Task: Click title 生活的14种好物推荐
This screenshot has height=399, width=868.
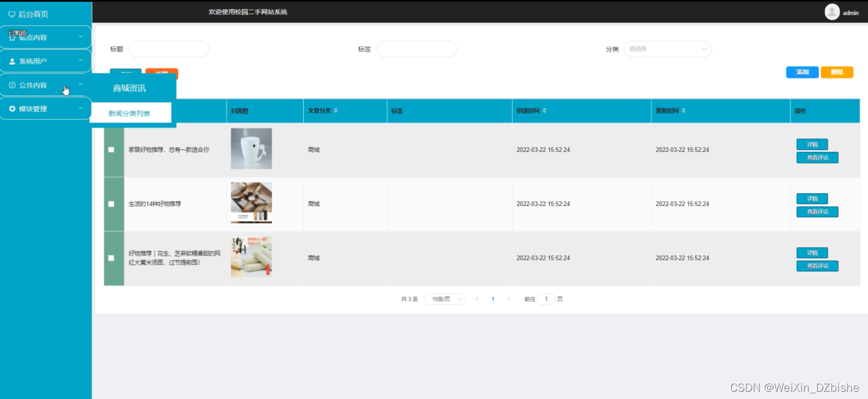Action: point(155,204)
